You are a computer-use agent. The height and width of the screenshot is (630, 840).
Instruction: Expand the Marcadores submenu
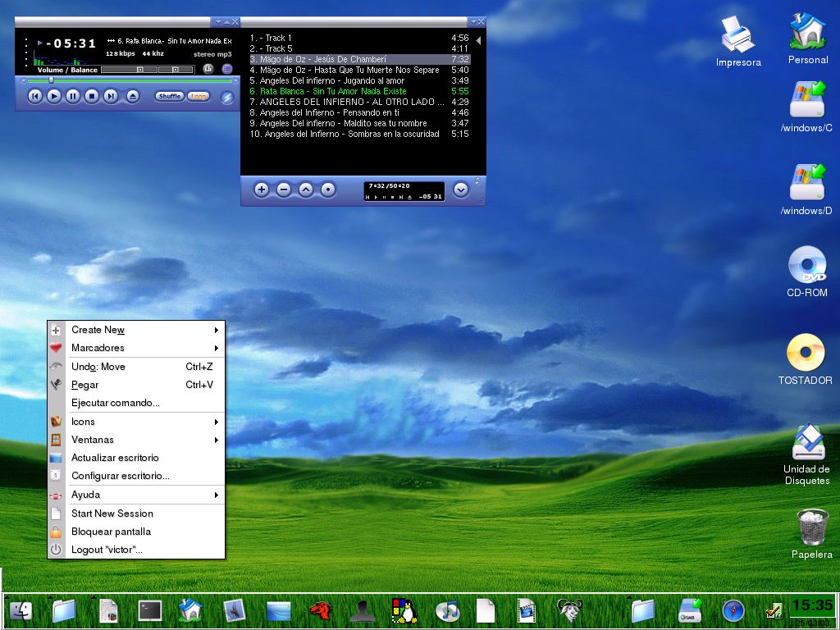[x=137, y=348]
